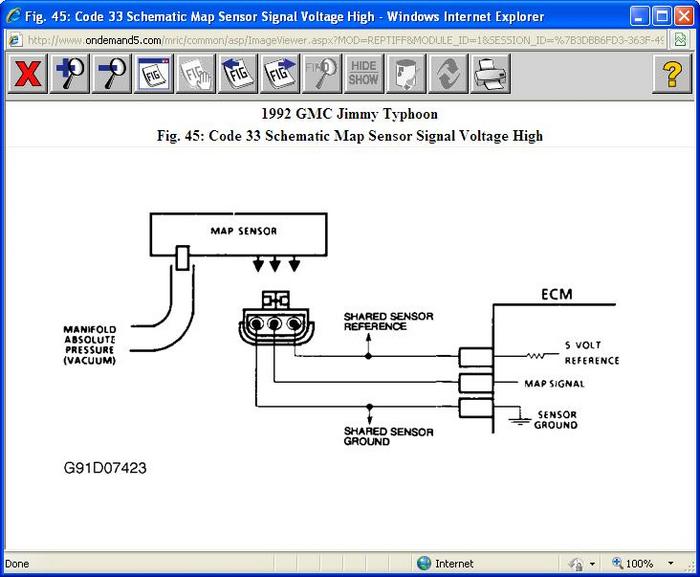This screenshot has height=577, width=700.
Task: Go to next figure with right arrow
Action: (280, 74)
